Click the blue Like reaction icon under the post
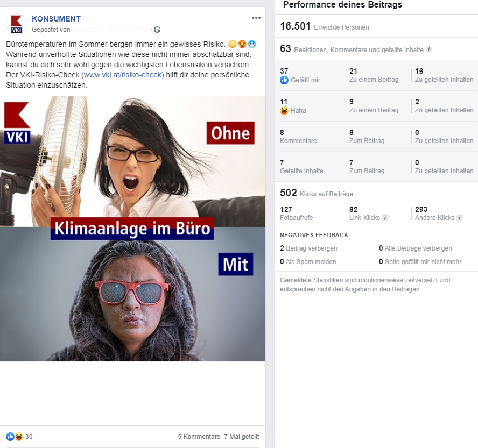The width and height of the screenshot is (478, 448). tap(10, 436)
